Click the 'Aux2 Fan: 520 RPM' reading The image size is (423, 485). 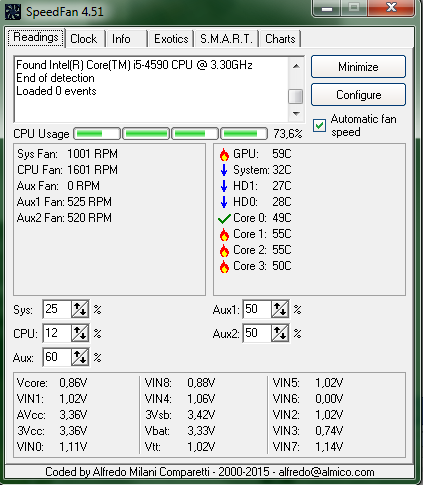click(64, 218)
